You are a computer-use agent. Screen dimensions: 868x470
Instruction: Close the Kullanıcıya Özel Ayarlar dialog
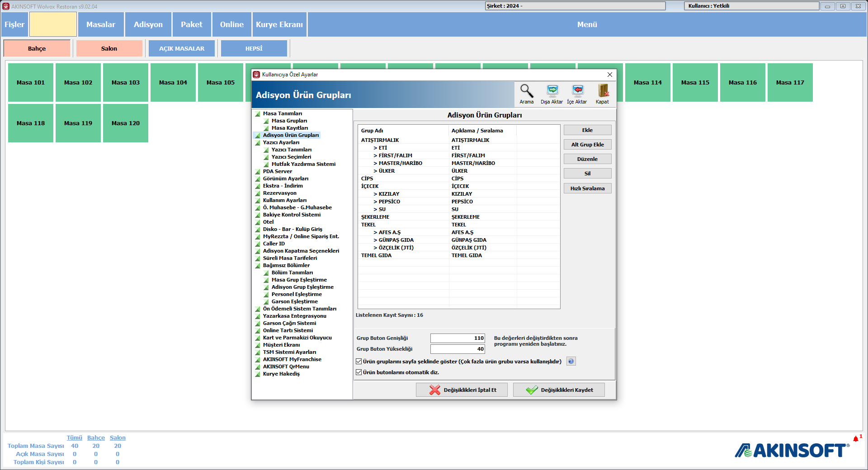(609, 75)
